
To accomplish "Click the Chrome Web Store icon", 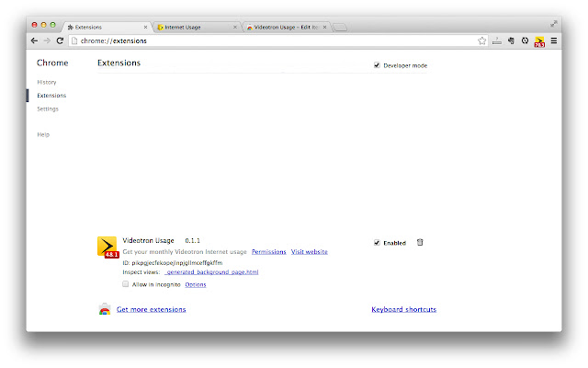I will 105,309.
